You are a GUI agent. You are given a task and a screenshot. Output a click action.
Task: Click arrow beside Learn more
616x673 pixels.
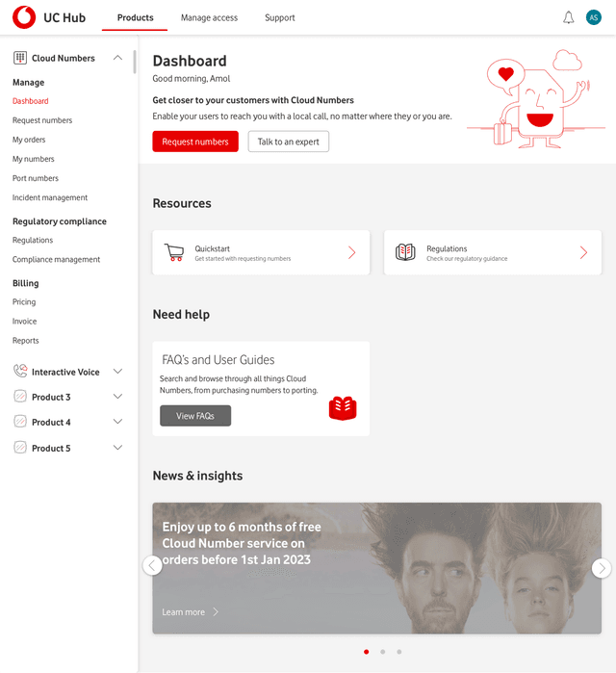[216, 611]
